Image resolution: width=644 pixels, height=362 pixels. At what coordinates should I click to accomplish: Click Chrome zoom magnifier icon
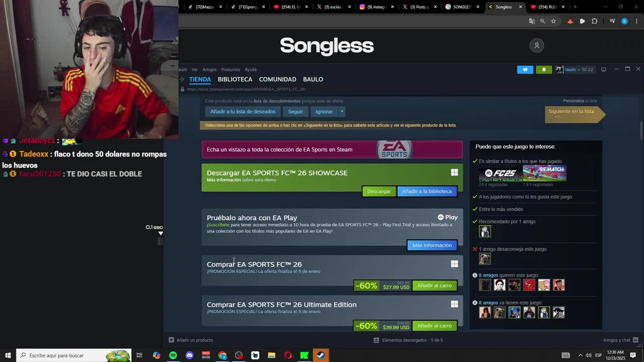point(542,21)
